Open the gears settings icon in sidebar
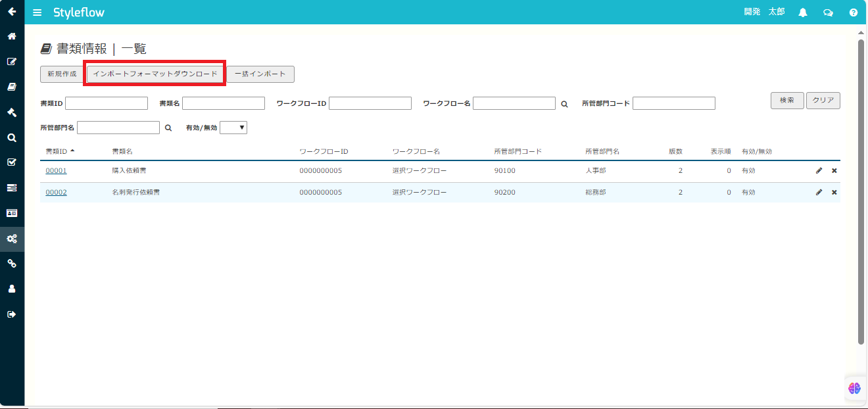868x409 pixels. [12, 239]
